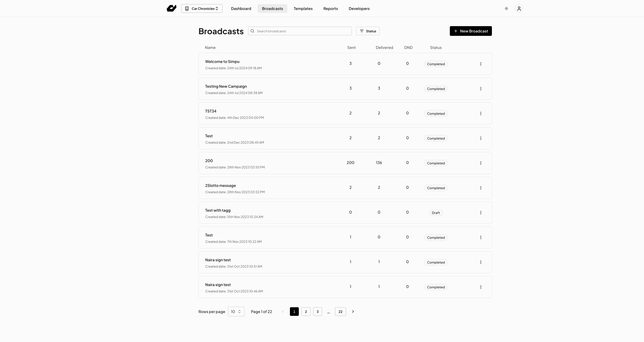This screenshot has width=644, height=342.
Task: Click the Simpu logo icon
Action: 172,8
